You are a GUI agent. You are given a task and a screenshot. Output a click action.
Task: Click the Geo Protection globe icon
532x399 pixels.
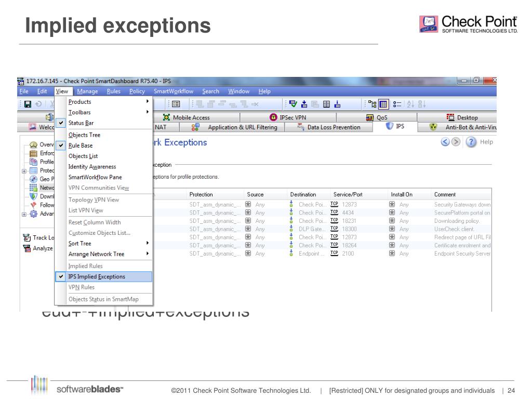pyautogui.click(x=33, y=179)
